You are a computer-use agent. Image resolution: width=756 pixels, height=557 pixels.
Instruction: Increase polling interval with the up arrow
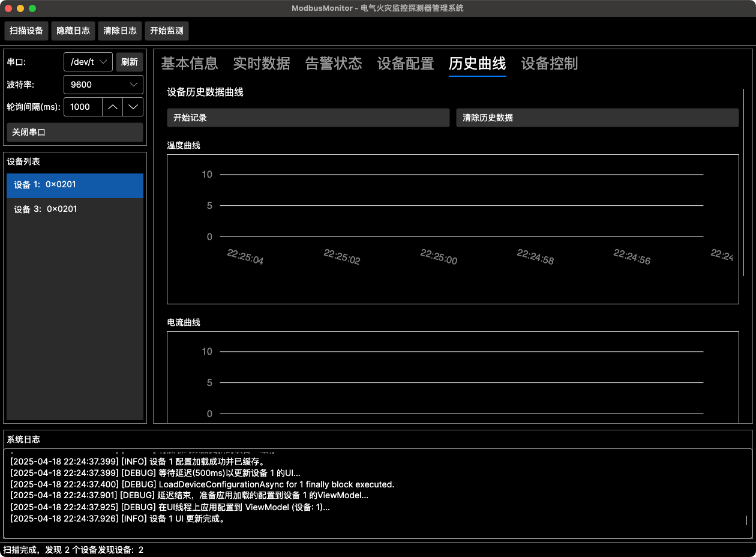point(113,107)
